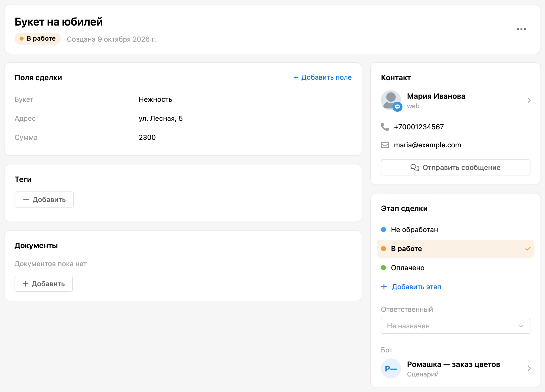Click the envelope icon beside the email
545x392 pixels.
click(x=385, y=145)
